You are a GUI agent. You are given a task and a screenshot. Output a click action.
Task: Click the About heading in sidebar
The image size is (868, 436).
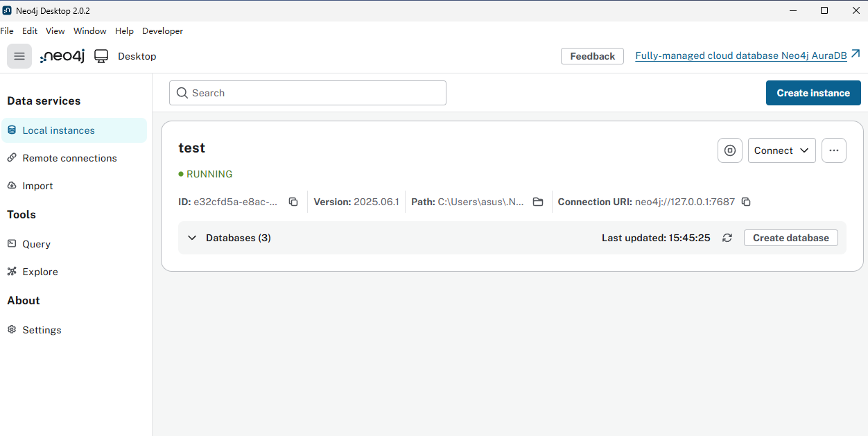coord(24,301)
